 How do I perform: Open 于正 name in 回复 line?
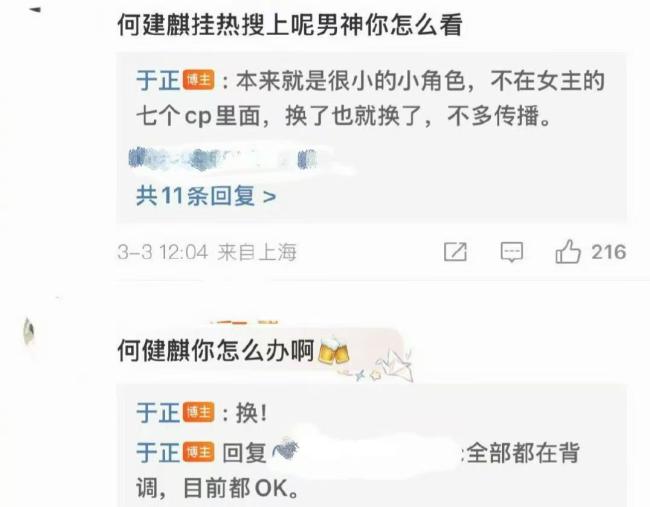click(158, 452)
